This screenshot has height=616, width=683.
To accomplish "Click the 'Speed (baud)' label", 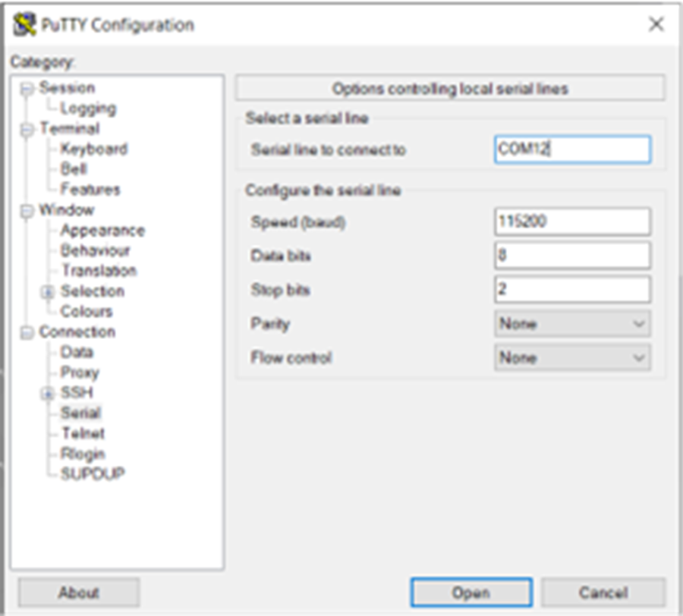I will point(298,222).
